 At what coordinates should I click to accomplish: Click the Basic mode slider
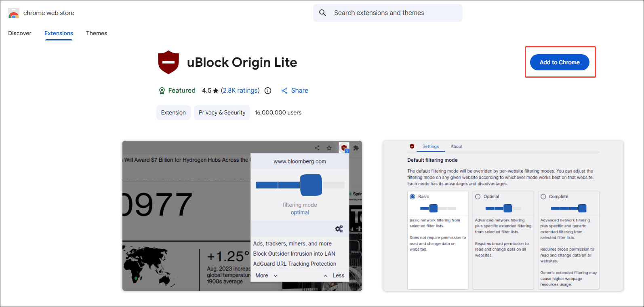pos(438,208)
